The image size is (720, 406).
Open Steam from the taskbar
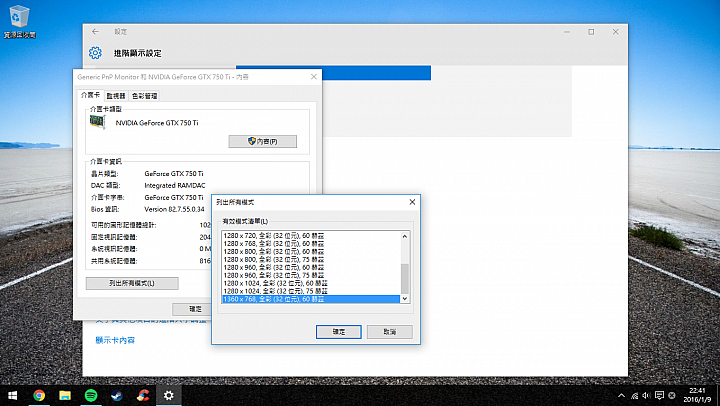coord(117,395)
